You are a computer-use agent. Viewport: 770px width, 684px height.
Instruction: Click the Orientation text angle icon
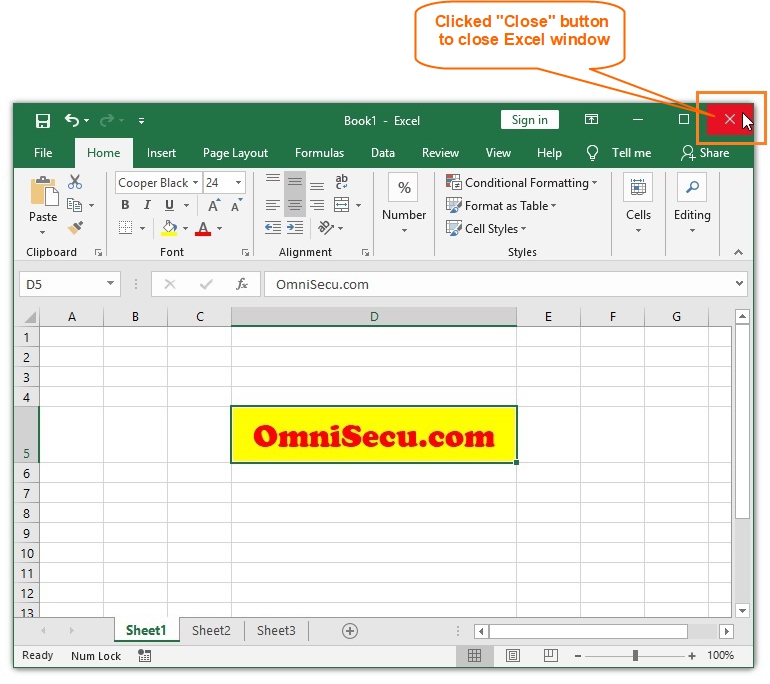click(326, 227)
